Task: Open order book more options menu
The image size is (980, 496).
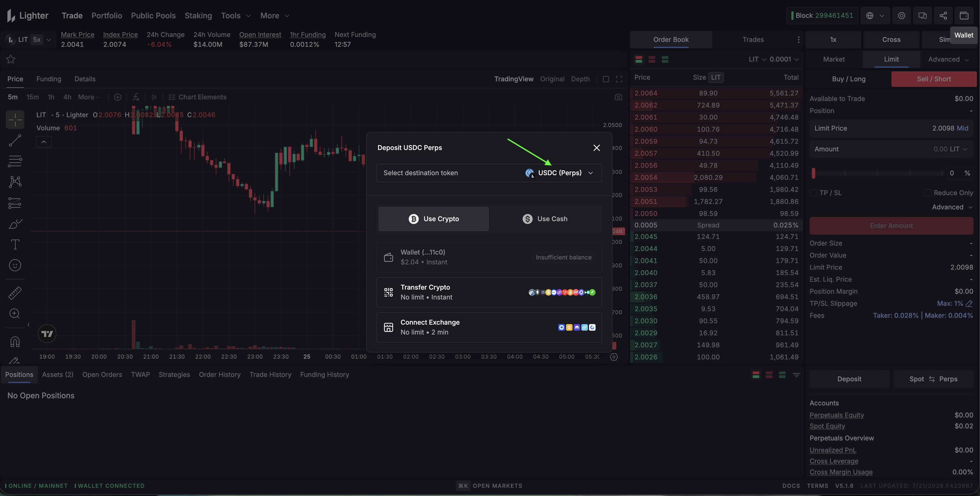Action: (x=798, y=40)
